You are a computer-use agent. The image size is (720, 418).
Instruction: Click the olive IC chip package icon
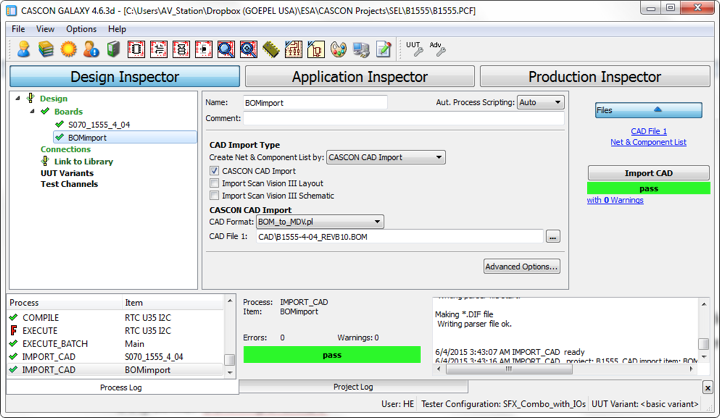271,49
